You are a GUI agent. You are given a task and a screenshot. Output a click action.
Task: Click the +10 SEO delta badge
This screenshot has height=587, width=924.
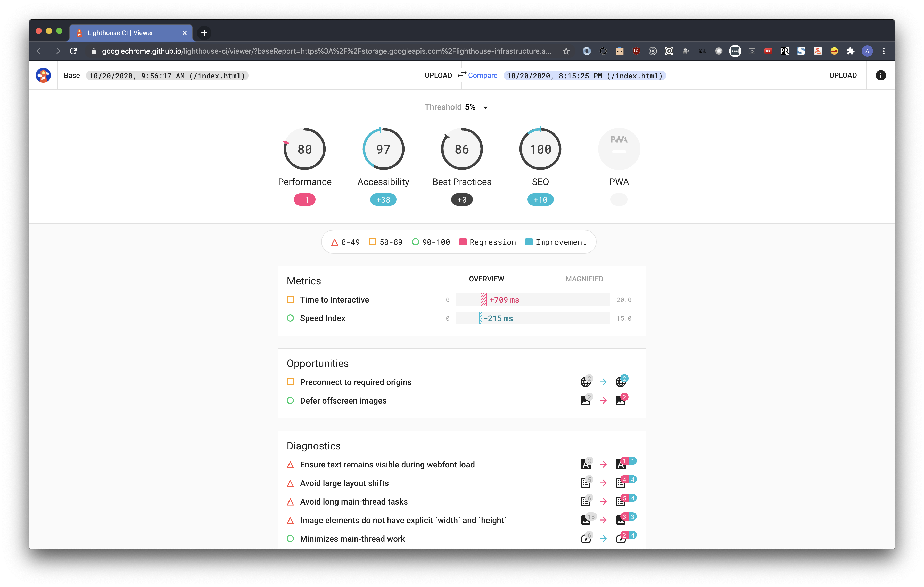point(540,200)
